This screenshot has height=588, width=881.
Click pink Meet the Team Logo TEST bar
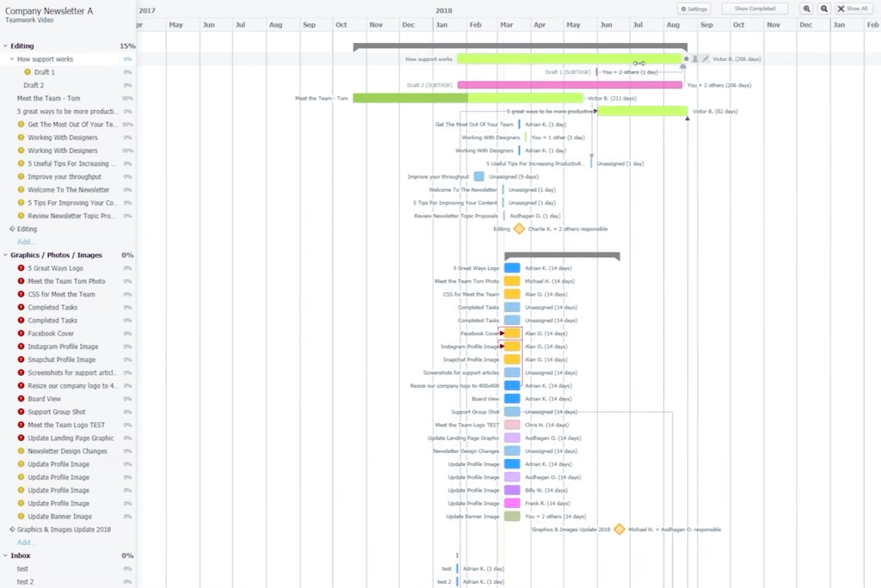[512, 425]
